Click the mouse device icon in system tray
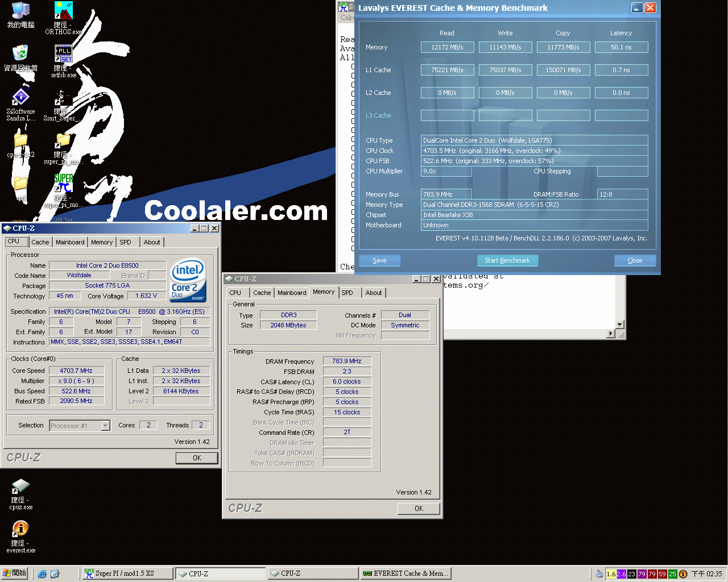The image size is (728, 582). (x=599, y=574)
